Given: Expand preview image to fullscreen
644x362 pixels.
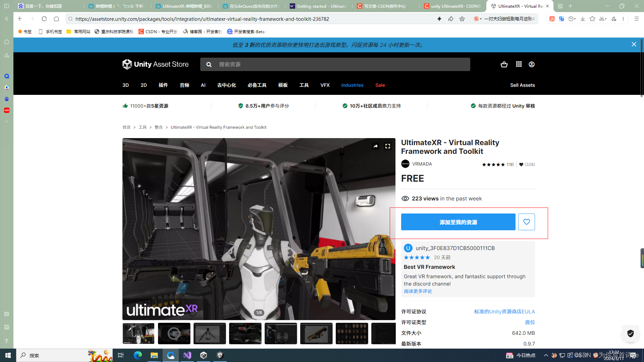Looking at the screenshot, I should pyautogui.click(x=388, y=146).
